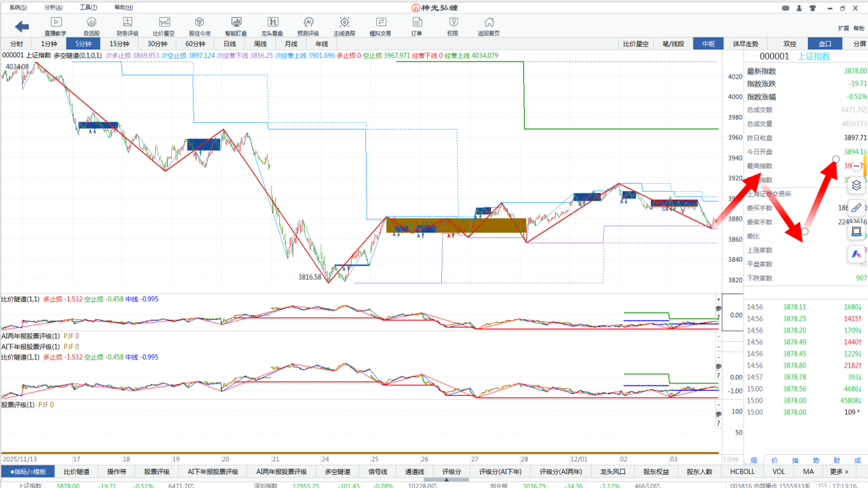This screenshot has width=868, height=488.
Task: Open the 系统(S) menu
Action: [x=18, y=8]
